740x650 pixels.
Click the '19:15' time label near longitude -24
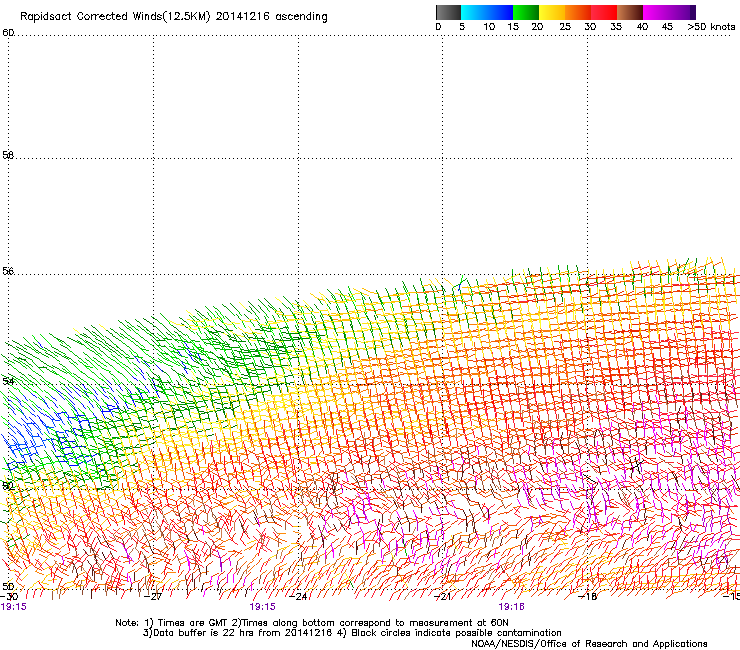point(262,607)
